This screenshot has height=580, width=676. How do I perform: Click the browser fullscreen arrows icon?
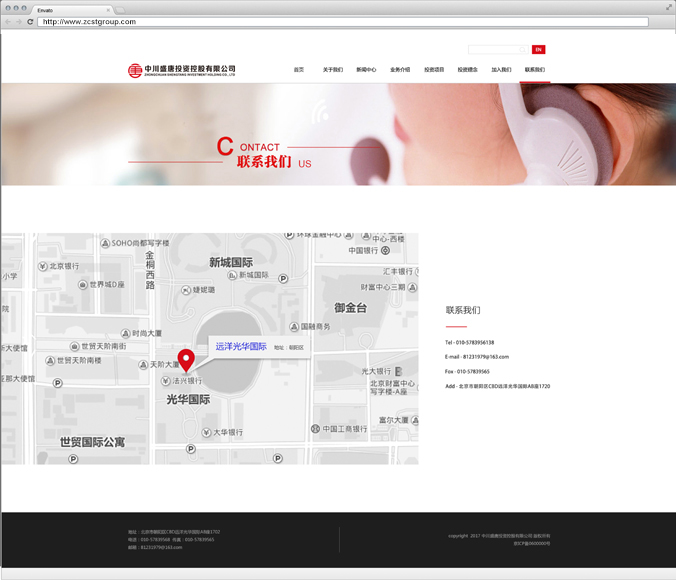[668, 7]
